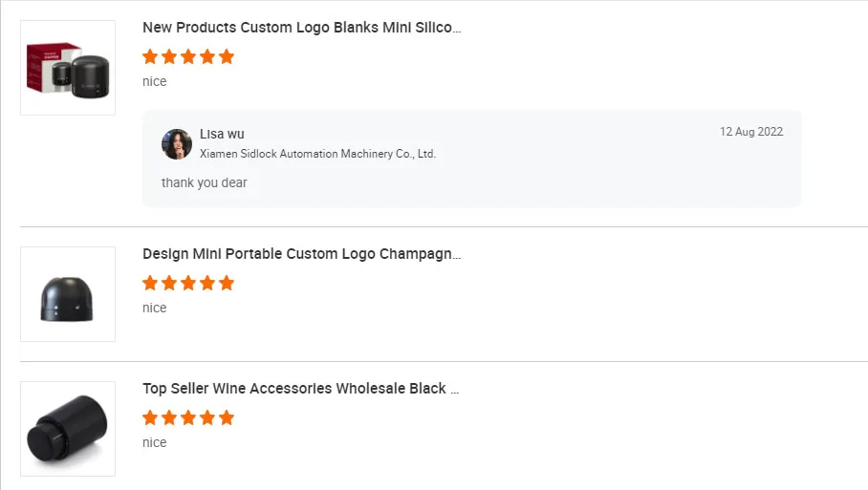The image size is (868, 490).
Task: Click fourth star of third review rating
Action: pyautogui.click(x=207, y=417)
